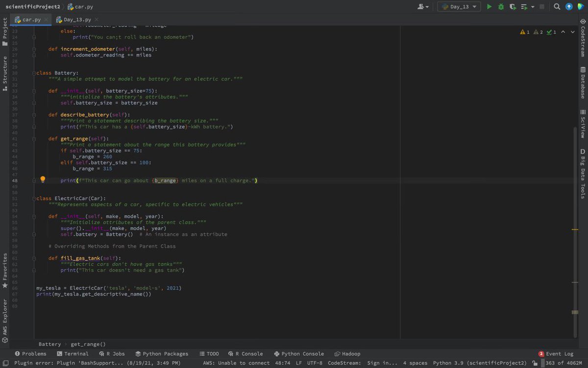Screen dimensions: 588x368
Task: Open the Python Packages panel
Action: [162, 354]
